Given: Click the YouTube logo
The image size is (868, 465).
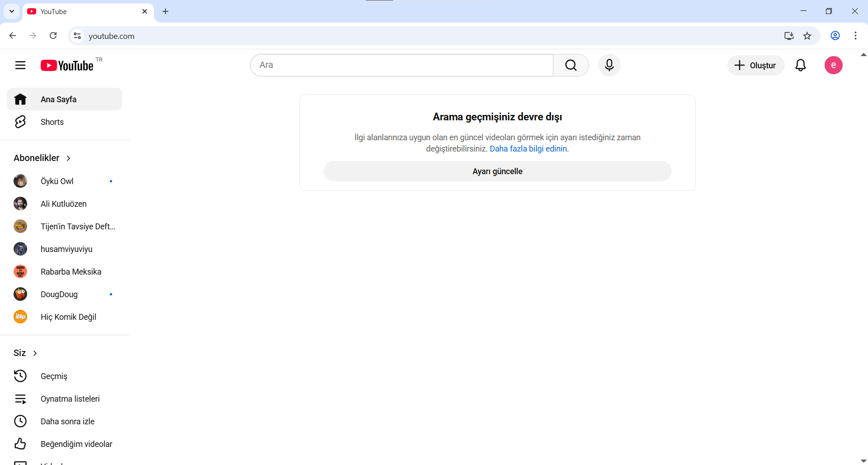Looking at the screenshot, I should click(67, 66).
